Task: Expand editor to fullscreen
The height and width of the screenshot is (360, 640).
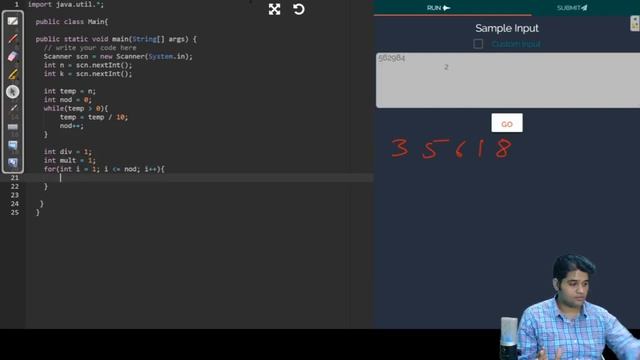Action: click(275, 9)
